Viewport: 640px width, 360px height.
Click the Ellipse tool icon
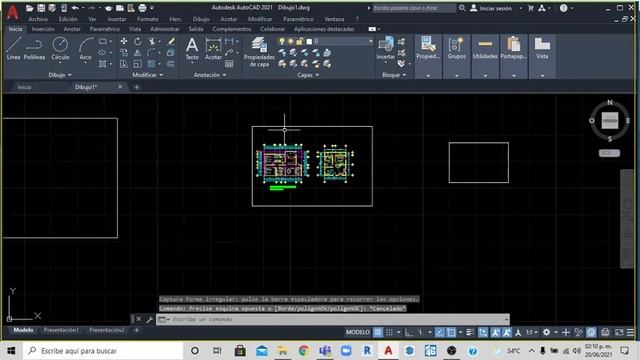pyautogui.click(x=103, y=53)
